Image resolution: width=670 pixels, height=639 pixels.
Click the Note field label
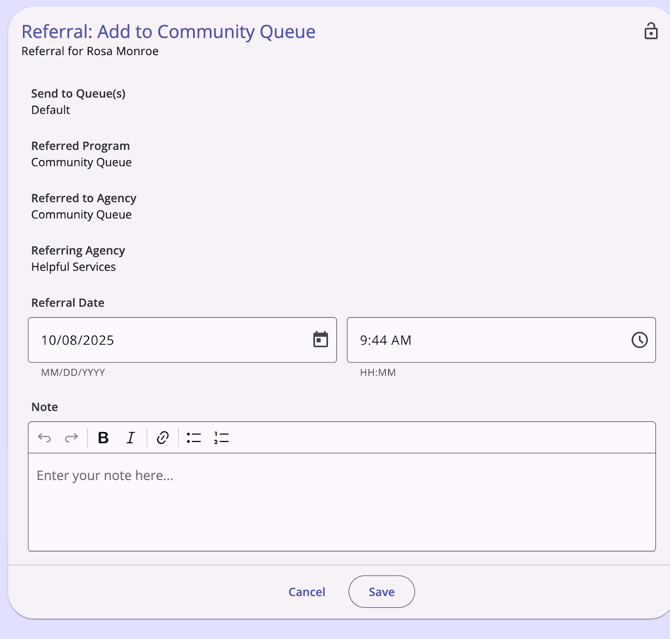pyautogui.click(x=44, y=407)
